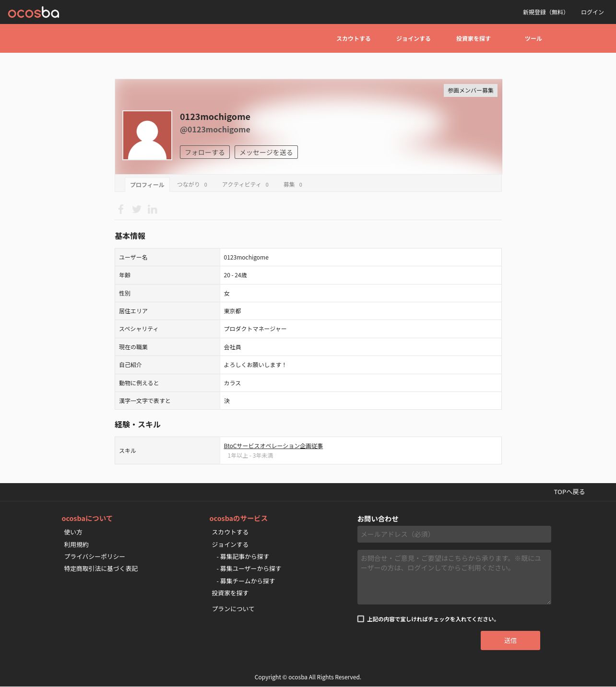The width and height of the screenshot is (616, 687).
Task: Click the 参画メンバー募集 badge
Action: (471, 91)
